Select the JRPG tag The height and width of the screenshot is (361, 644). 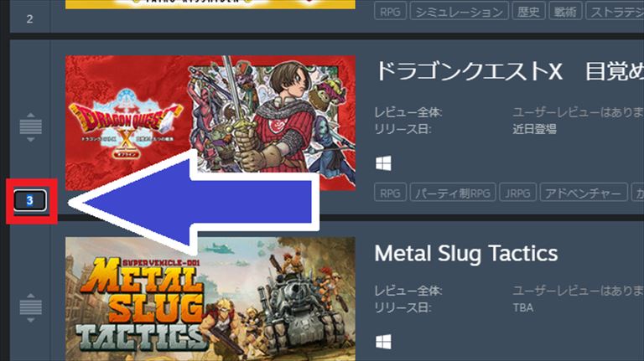(x=518, y=193)
